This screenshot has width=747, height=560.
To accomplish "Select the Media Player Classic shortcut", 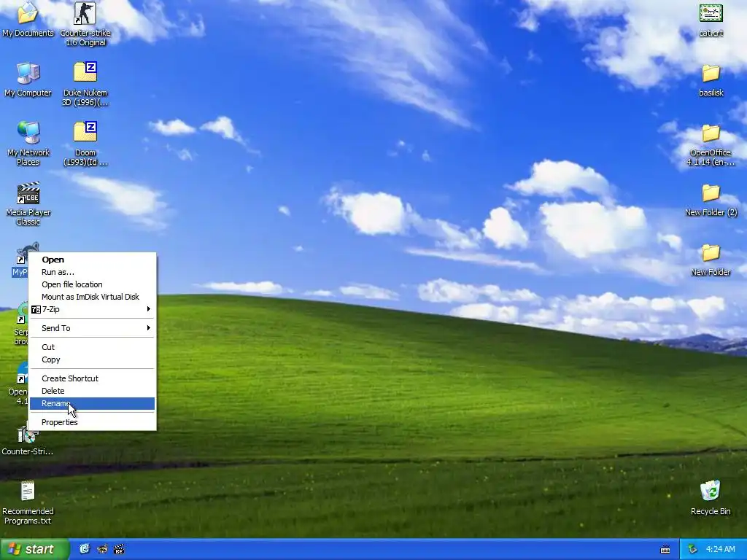I will click(x=28, y=204).
